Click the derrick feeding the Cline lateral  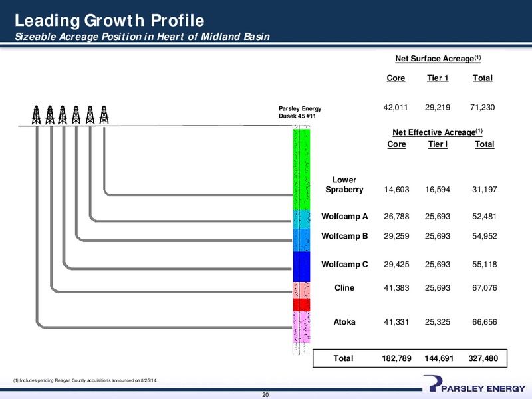50,115
